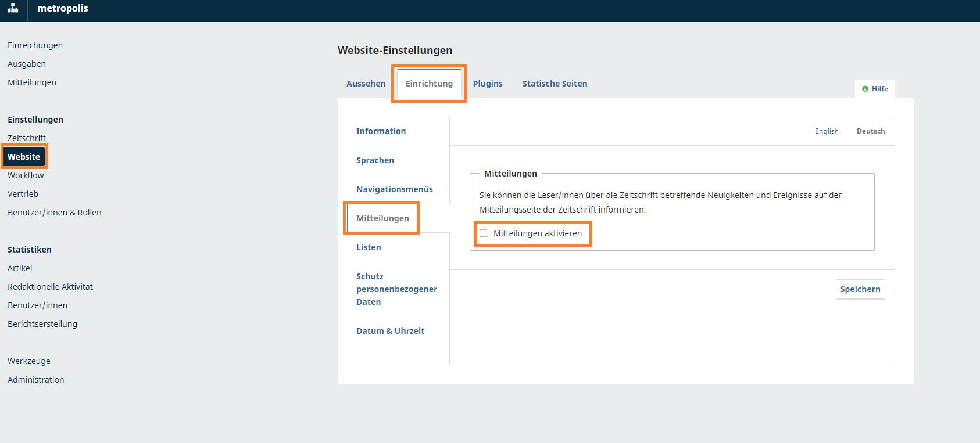Screen dimensions: 980x443
Task: Click the metropolis journal name
Action: (x=63, y=8)
